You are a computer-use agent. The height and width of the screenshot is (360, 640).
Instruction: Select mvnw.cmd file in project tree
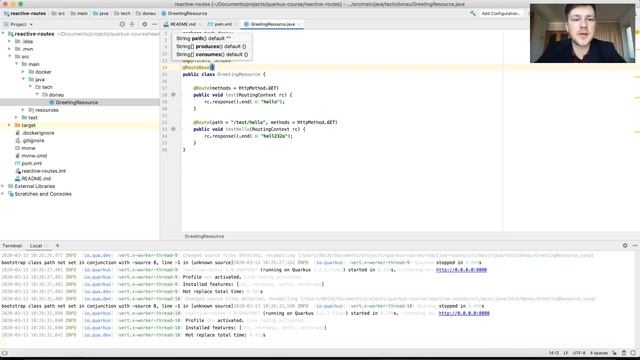(34, 156)
